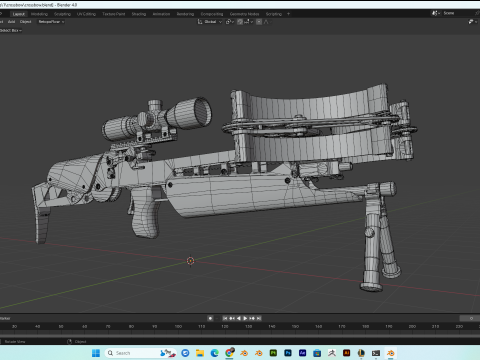
Task: Play the animation forward
Action: coord(245,318)
